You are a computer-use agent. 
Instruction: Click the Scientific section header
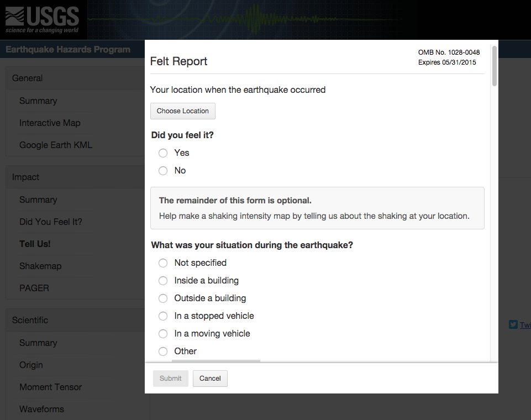pyautogui.click(x=30, y=320)
